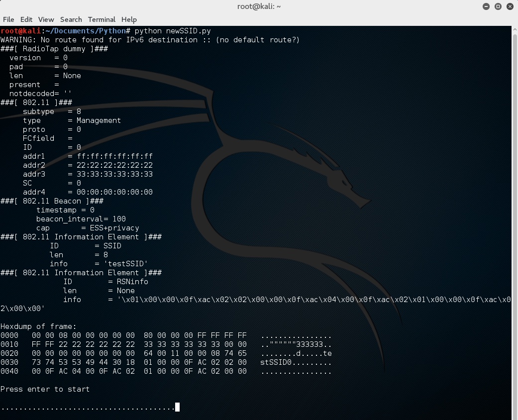The width and height of the screenshot is (518, 420).
Task: Click the info value 'testSSID'
Action: click(125, 264)
